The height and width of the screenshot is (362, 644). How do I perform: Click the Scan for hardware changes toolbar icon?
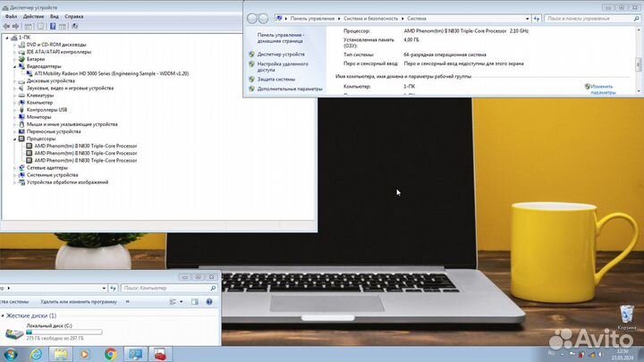point(75,26)
